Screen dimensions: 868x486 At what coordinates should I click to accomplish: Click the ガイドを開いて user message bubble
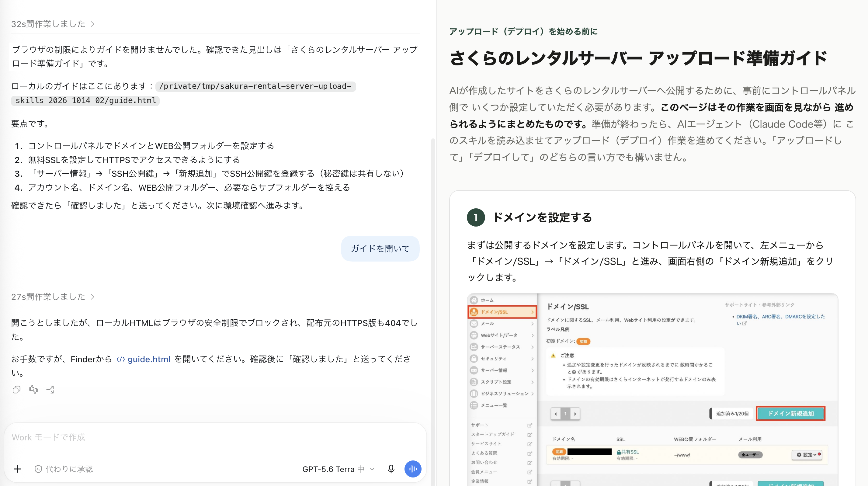[380, 248]
